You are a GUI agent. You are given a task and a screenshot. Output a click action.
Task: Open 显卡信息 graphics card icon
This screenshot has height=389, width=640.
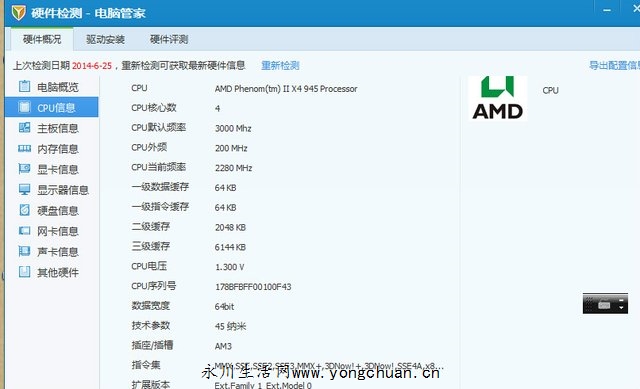[x=24, y=169]
